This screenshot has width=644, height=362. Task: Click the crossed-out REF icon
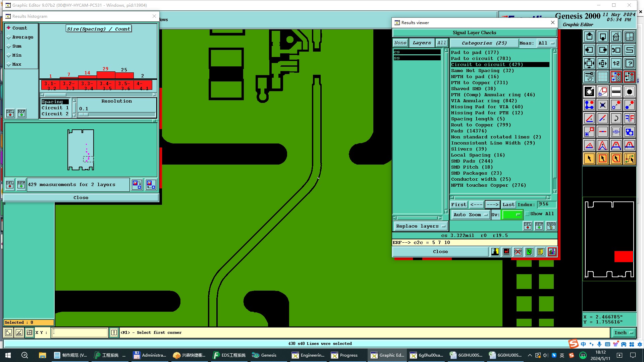point(518,252)
